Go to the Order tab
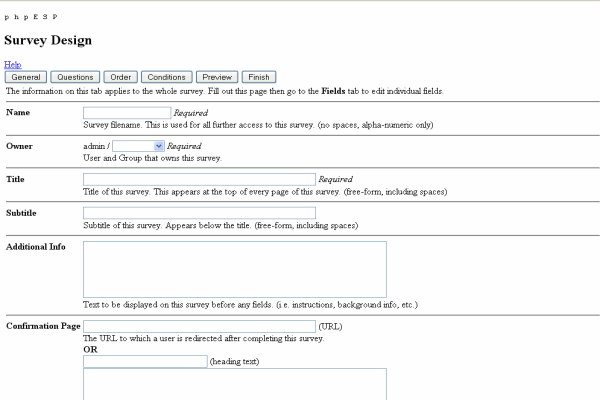The height and width of the screenshot is (400, 600). coord(121,77)
